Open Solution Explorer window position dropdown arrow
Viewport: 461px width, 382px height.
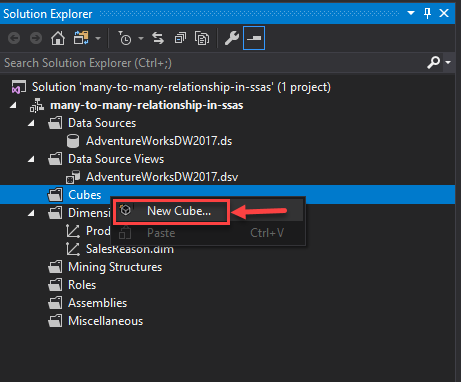point(411,13)
